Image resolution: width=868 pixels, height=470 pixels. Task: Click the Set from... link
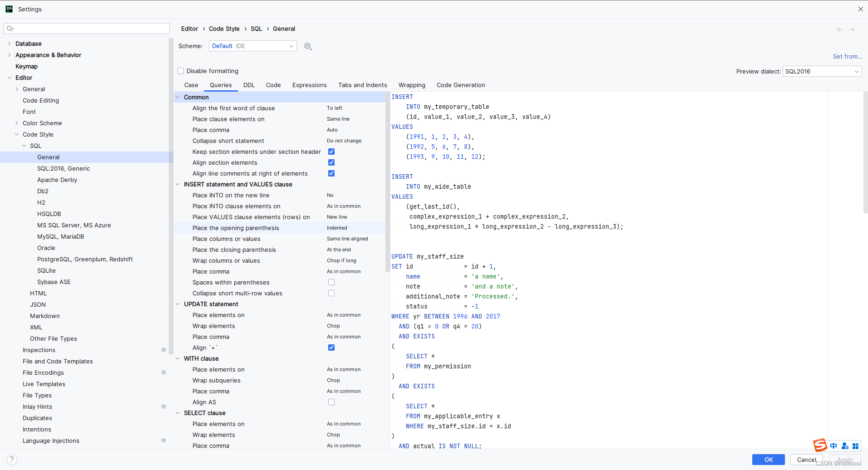coord(848,56)
